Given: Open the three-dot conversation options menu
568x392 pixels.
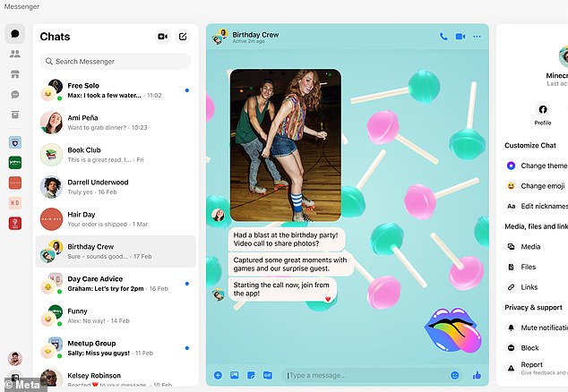Looking at the screenshot, I should 477,37.
